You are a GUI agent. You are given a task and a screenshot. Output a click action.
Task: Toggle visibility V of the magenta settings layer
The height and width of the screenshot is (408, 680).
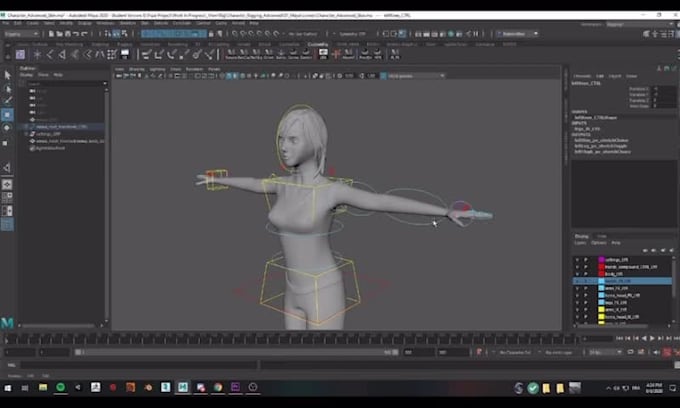coord(577,260)
